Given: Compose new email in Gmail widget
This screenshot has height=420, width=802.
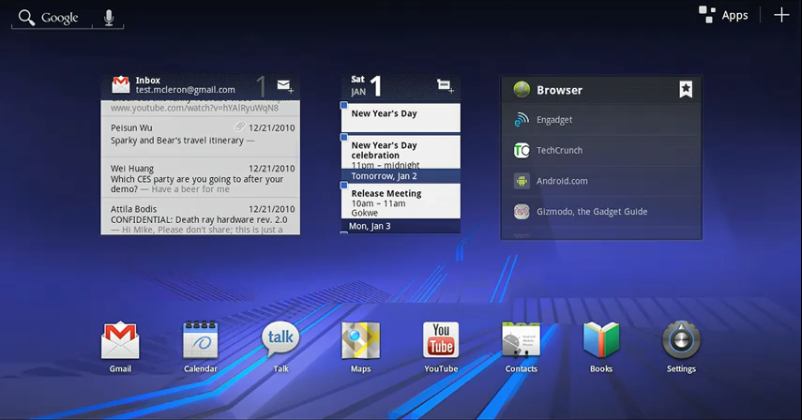Looking at the screenshot, I should point(285,86).
